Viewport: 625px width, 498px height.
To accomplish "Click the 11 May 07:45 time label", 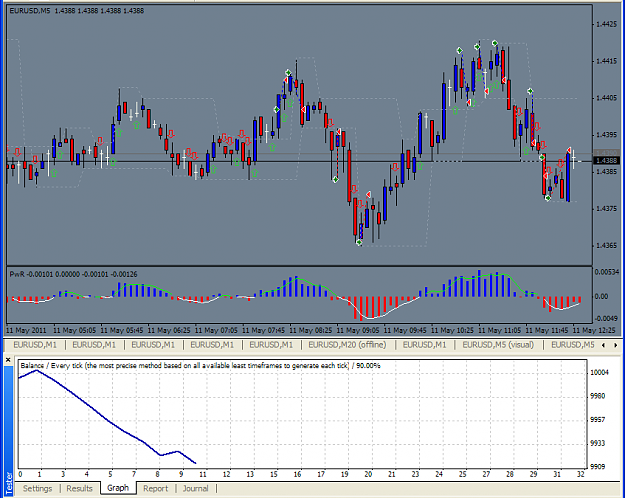I will point(263,331).
